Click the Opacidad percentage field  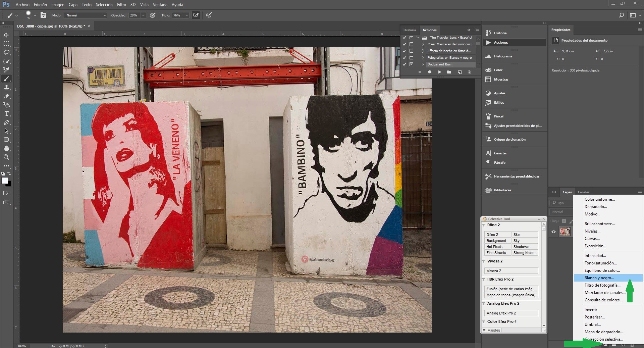tap(135, 15)
